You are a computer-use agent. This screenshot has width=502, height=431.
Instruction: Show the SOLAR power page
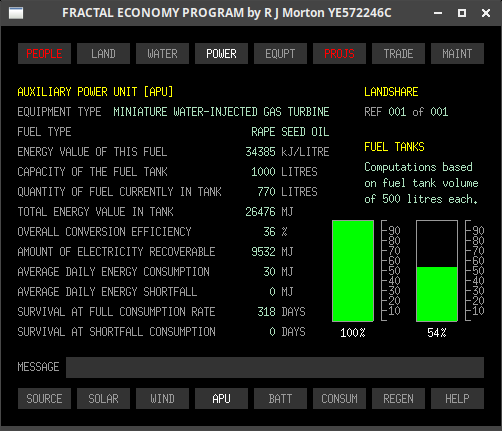[103, 398]
